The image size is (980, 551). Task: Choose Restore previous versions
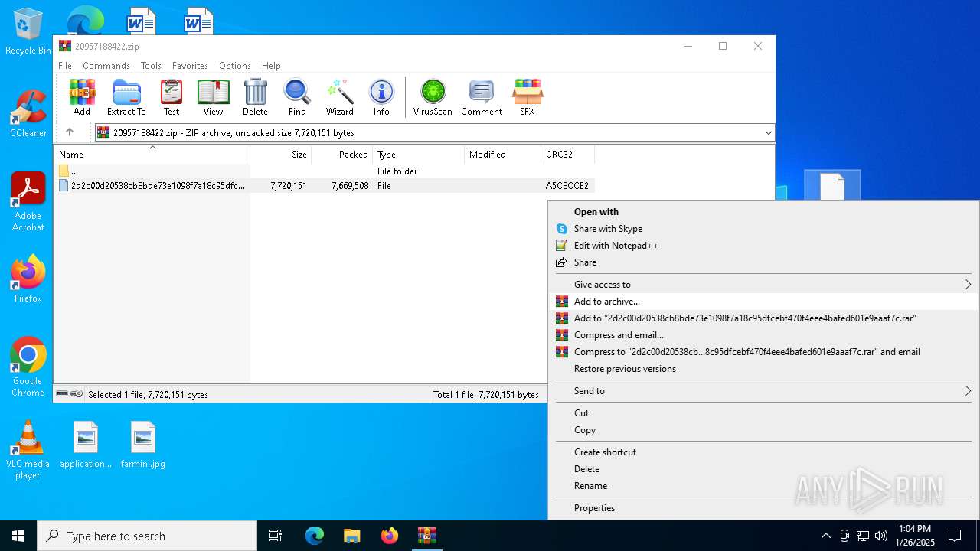[764, 369]
